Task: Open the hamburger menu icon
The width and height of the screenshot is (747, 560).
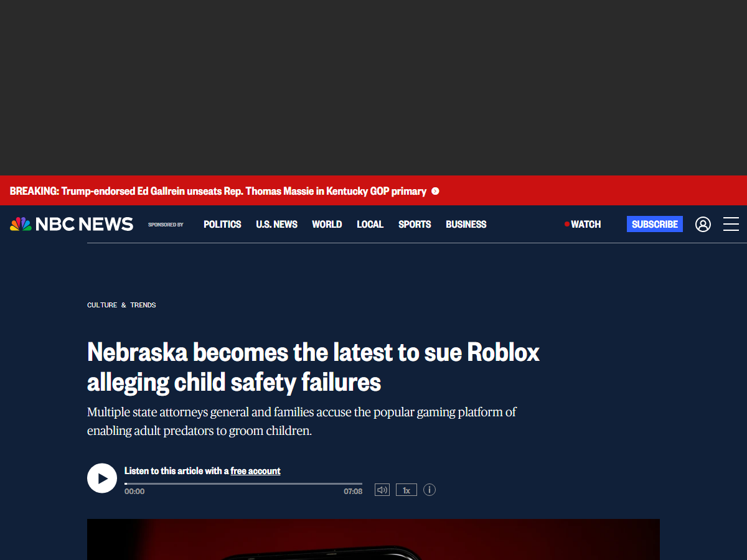Action: (731, 224)
